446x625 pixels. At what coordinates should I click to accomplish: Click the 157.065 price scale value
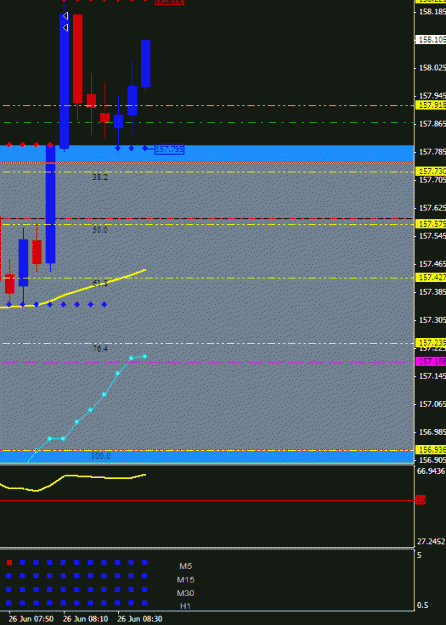tap(432, 404)
